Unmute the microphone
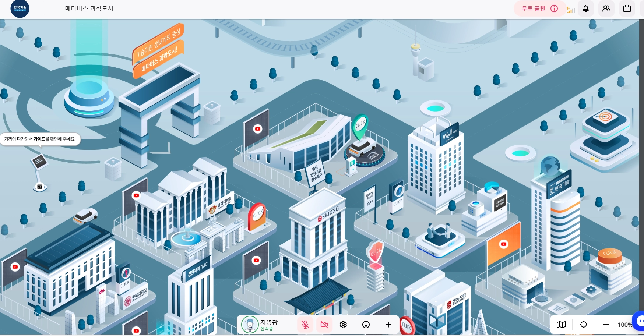 (305, 325)
